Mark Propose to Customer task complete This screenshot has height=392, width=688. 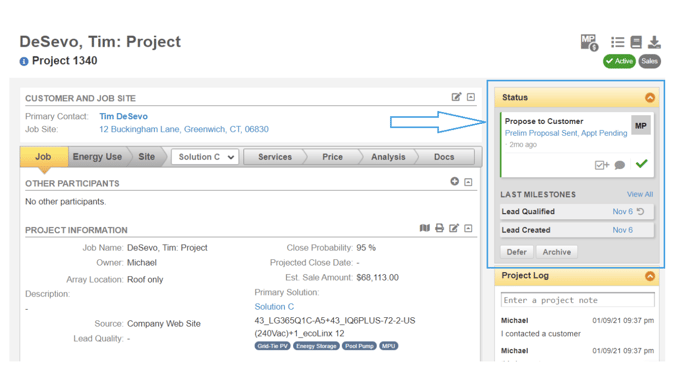tap(641, 164)
